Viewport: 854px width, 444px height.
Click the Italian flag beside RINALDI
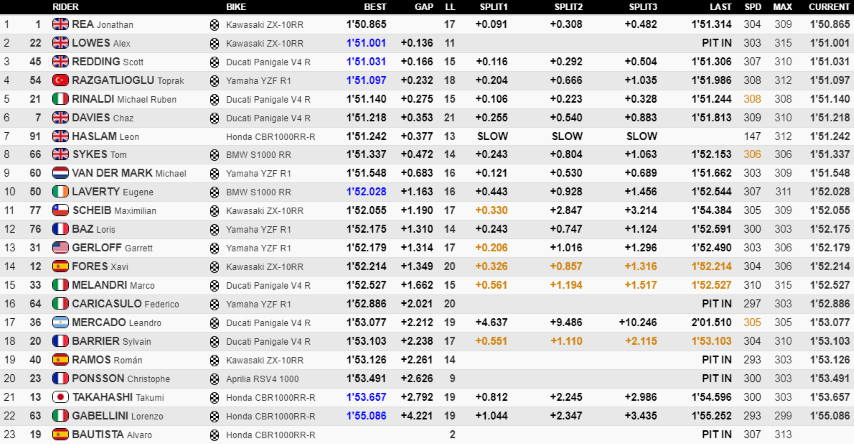(x=60, y=99)
